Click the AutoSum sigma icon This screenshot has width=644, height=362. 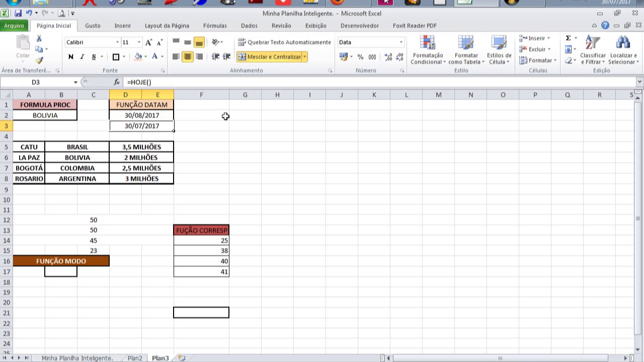click(x=568, y=38)
